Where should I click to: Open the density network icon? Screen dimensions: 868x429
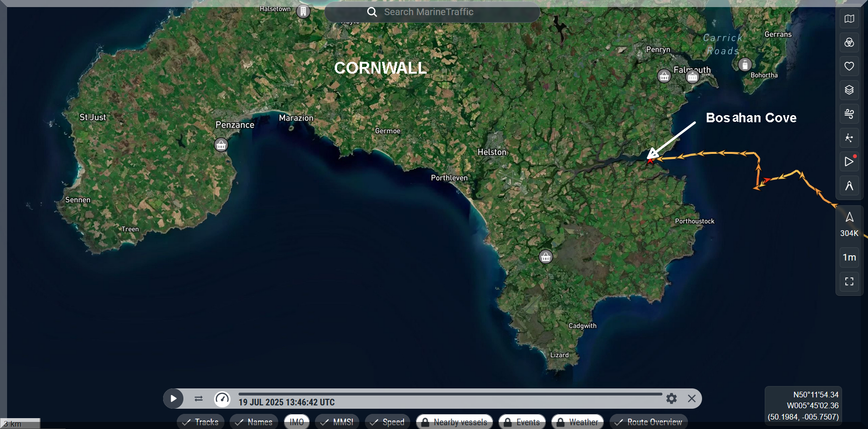pos(849,138)
